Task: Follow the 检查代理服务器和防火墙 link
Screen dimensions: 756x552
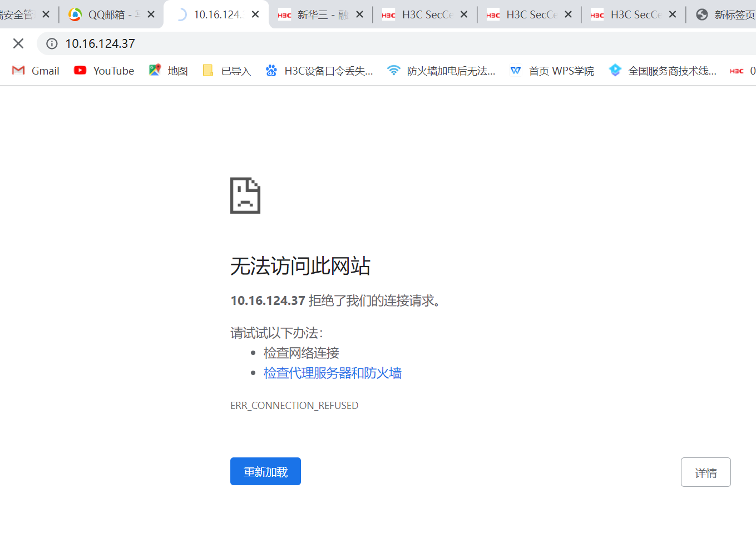Action: click(333, 373)
